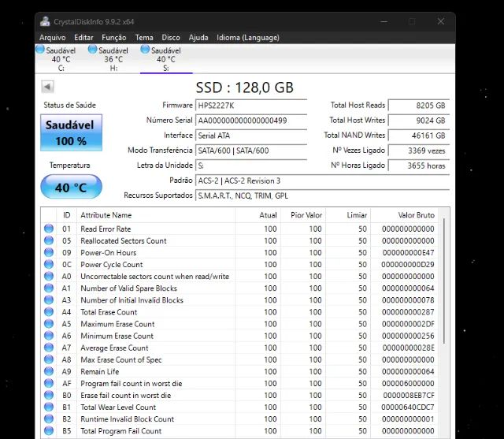Viewport: 504px width, 439px height.
Task: Click power-on hours value 3655 horas
Action: pyautogui.click(x=419, y=166)
